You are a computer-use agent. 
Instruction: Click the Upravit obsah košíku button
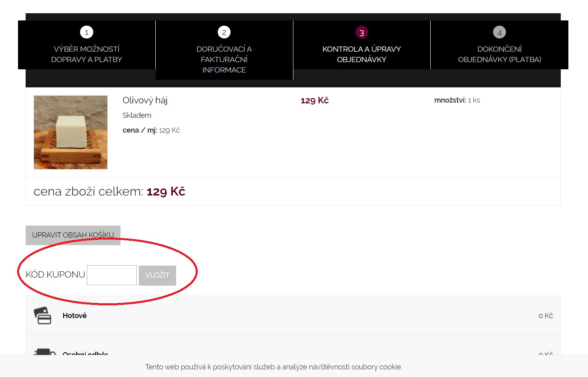pyautogui.click(x=73, y=235)
